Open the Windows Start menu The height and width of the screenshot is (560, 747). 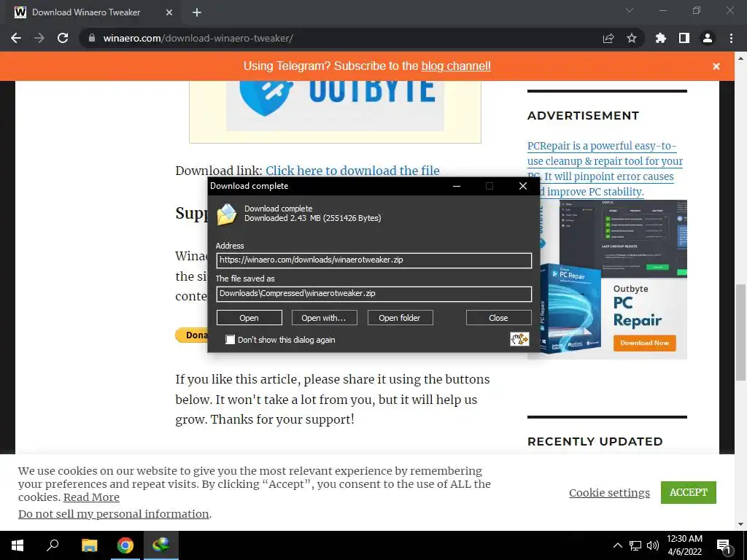18,545
